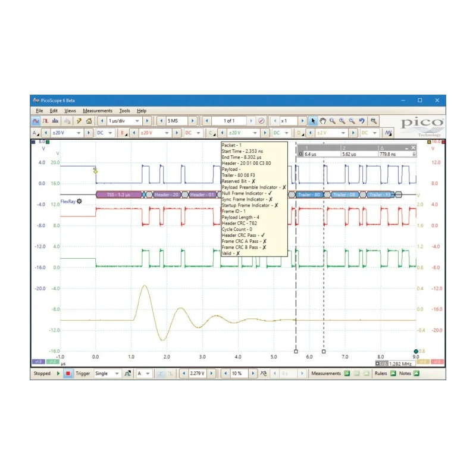The height and width of the screenshot is (476, 476).
Task: Open the Views menu
Action: pyautogui.click(x=70, y=111)
